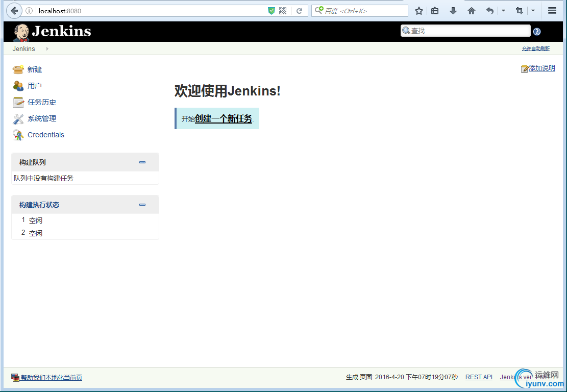567x392 pixels.
Task: Select executor 2 空闲 row
Action: pyautogui.click(x=85, y=233)
